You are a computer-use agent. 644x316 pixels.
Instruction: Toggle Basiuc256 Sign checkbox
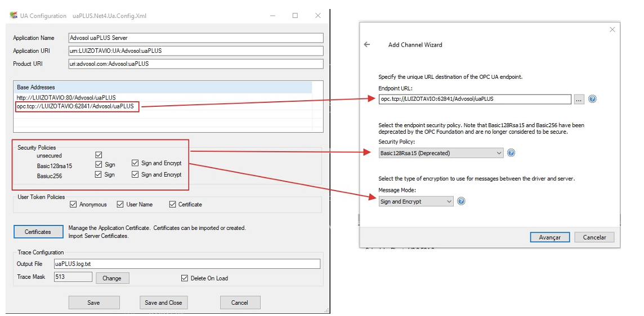tap(98, 174)
